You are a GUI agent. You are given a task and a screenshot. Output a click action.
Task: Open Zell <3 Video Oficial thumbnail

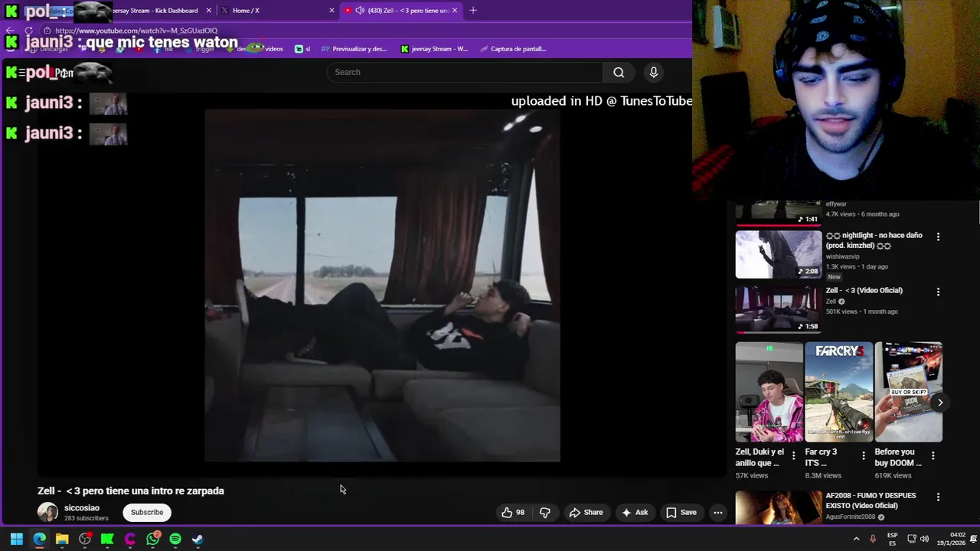pos(779,309)
